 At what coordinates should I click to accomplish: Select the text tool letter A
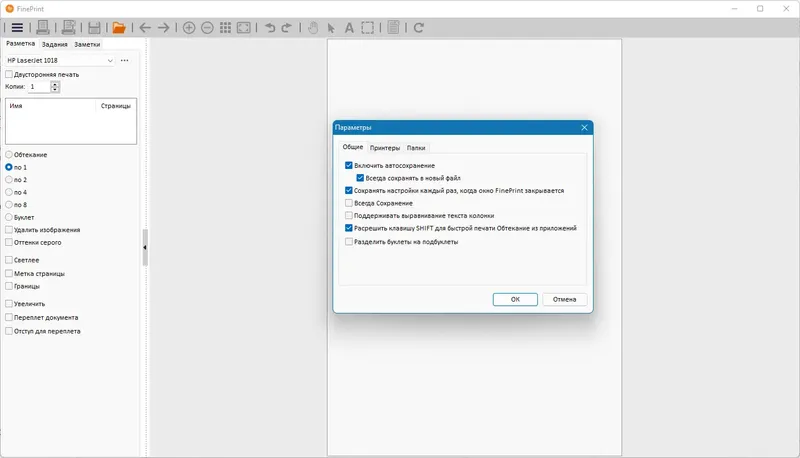[349, 28]
